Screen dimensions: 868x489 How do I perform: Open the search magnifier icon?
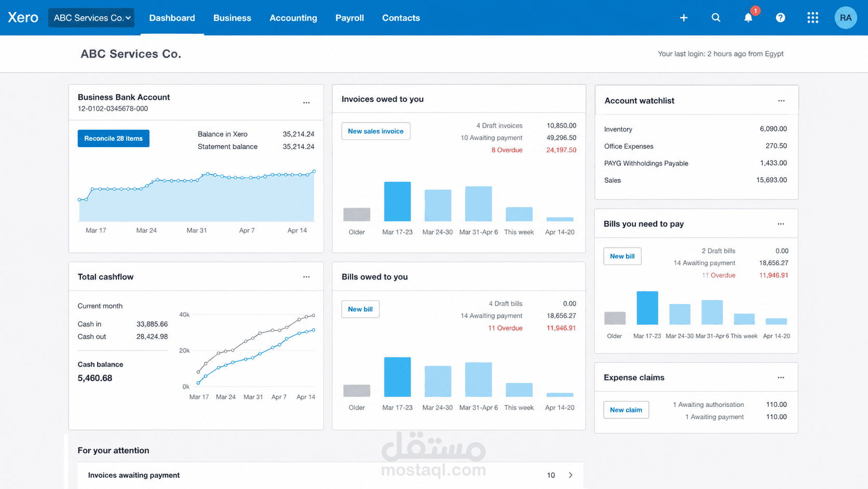point(716,18)
